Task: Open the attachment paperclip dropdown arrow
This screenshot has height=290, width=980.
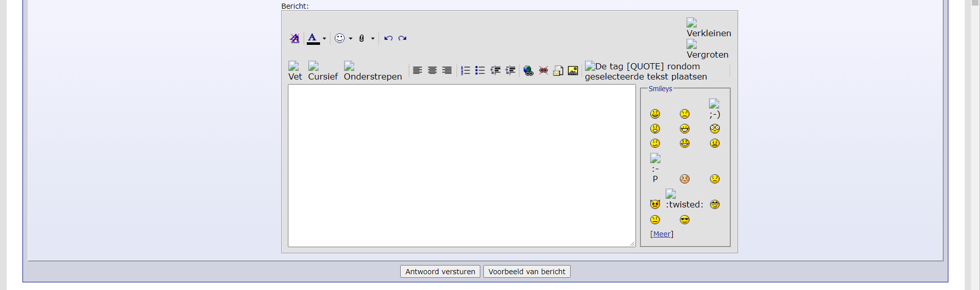Action: coord(373,39)
